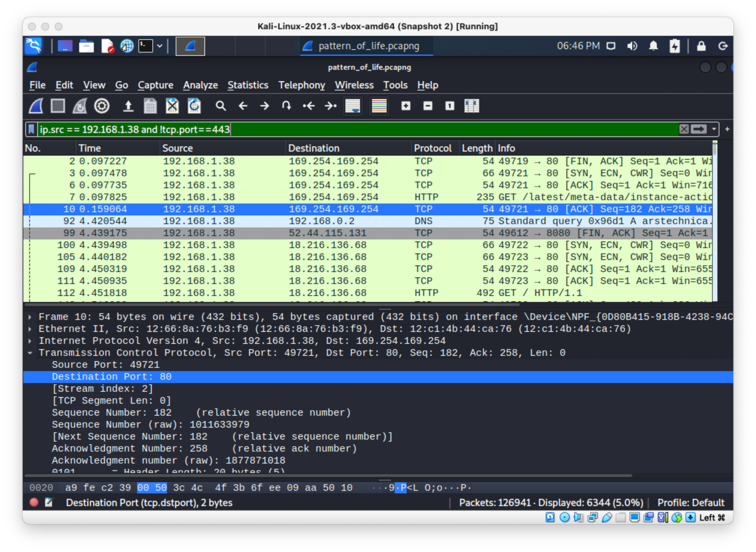Expand the Ethernet II section
Screen dimensions: 756x552
pyautogui.click(x=30, y=329)
